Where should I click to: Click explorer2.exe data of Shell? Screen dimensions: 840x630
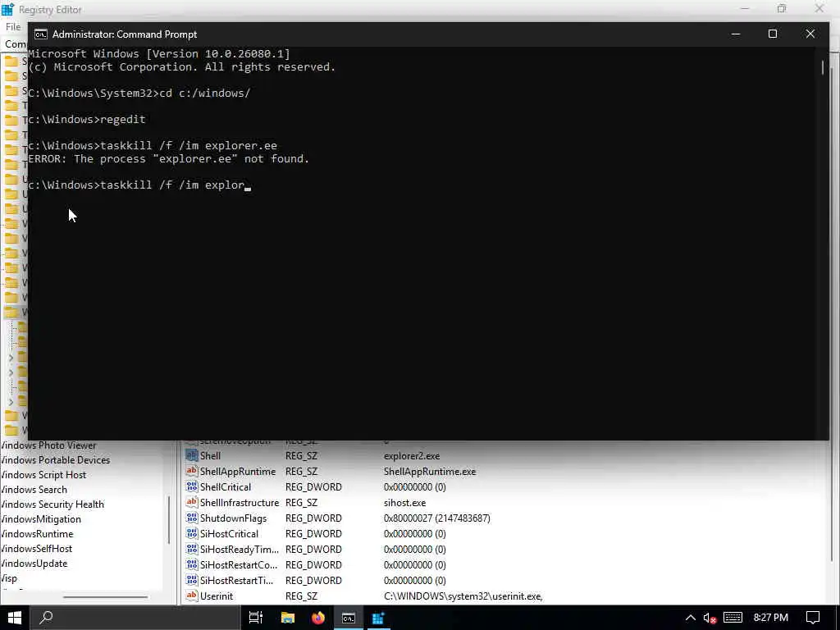tap(412, 456)
